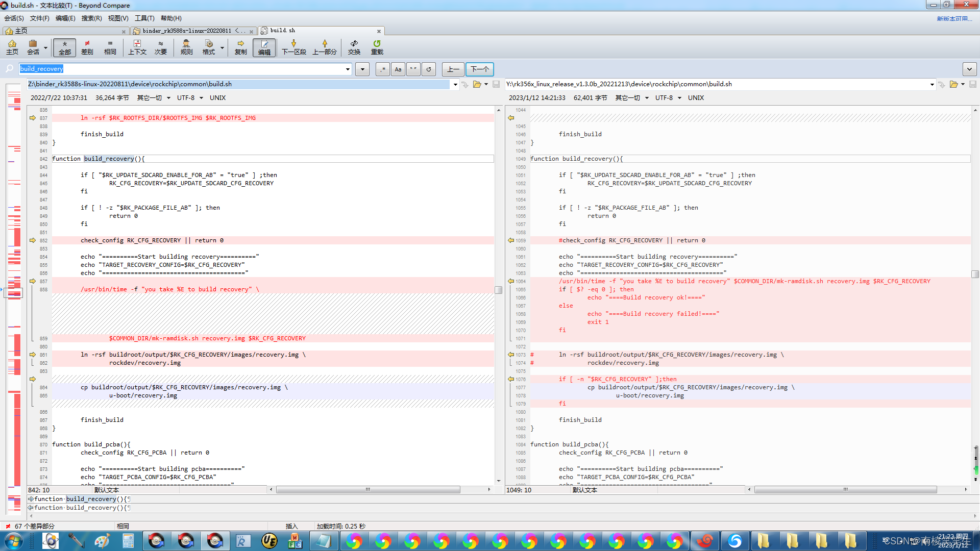980x551 pixels.
Task: Toggle regular expression search option
Action: point(382,69)
